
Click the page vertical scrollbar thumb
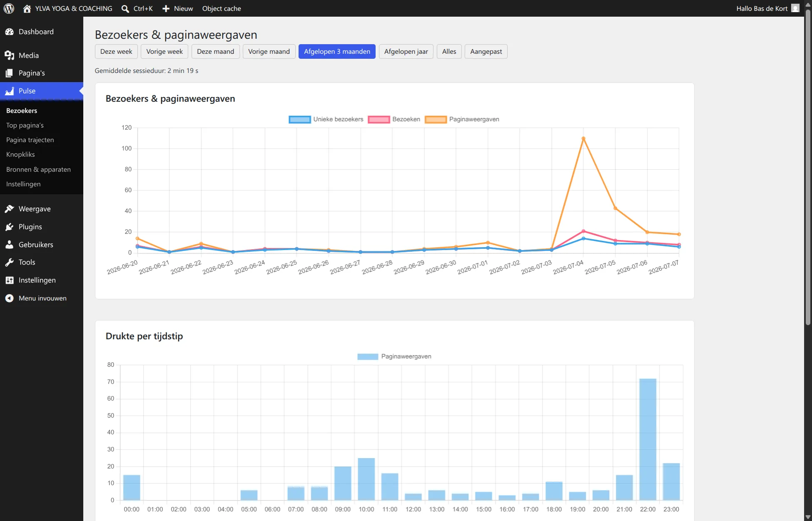[x=808, y=167]
